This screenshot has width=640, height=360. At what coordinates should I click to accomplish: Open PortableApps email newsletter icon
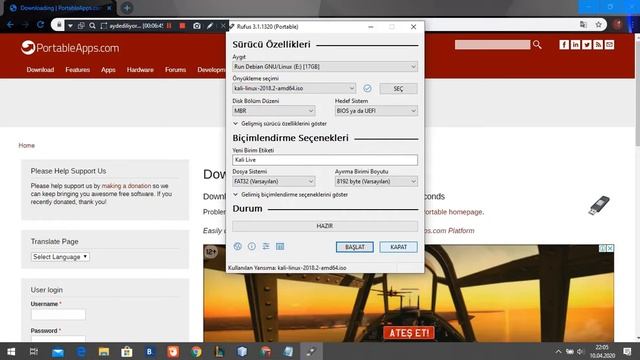[x=609, y=44]
